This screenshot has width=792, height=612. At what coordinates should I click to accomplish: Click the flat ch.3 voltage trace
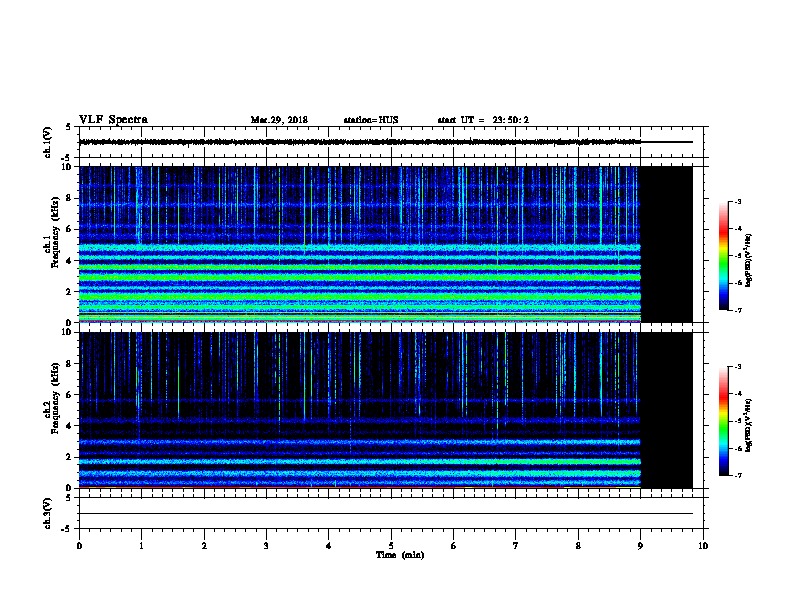386,514
